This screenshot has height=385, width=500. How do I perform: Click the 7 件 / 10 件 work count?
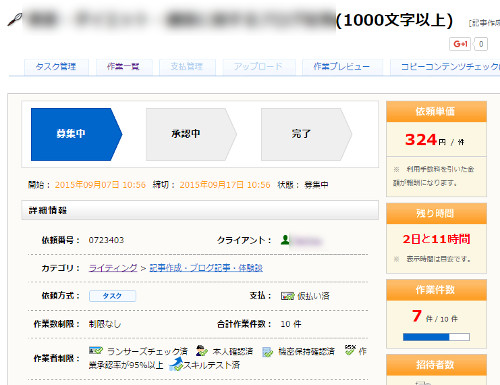click(x=435, y=316)
